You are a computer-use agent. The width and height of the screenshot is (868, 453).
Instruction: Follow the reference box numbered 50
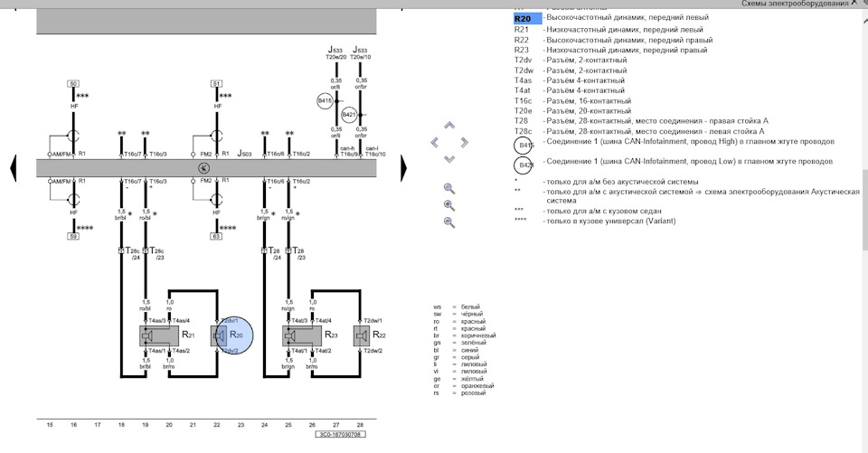[73, 83]
